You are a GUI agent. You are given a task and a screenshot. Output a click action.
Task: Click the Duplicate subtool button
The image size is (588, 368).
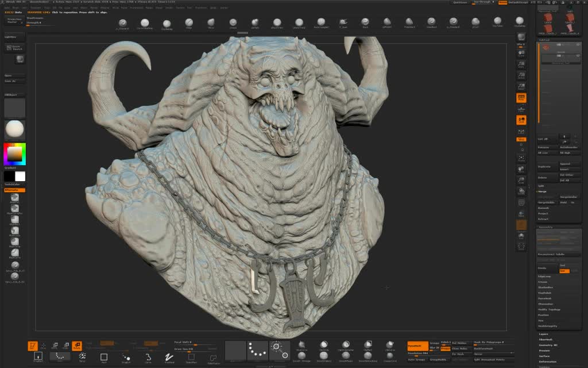[x=547, y=166]
